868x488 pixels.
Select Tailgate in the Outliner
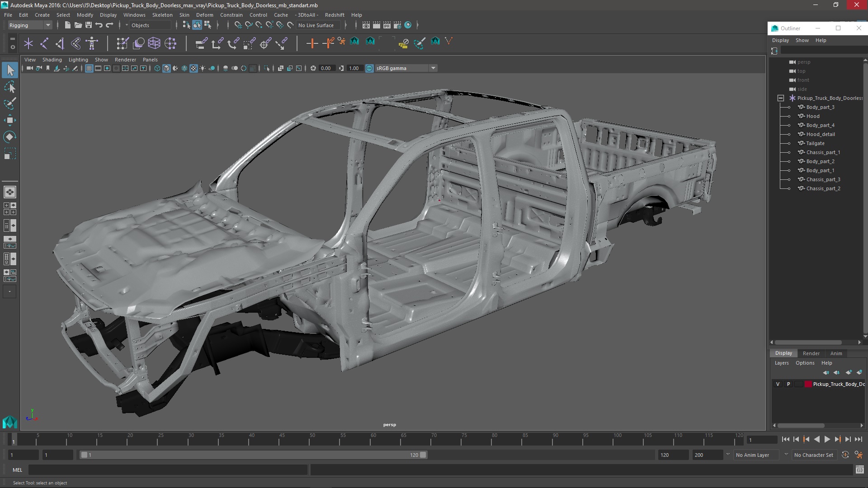coord(815,143)
